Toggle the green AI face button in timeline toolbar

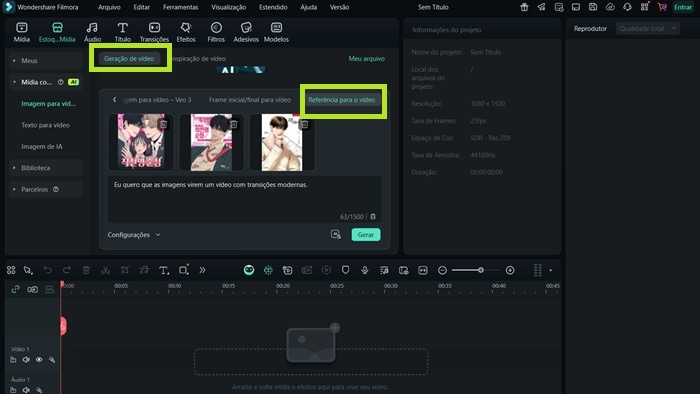point(249,270)
